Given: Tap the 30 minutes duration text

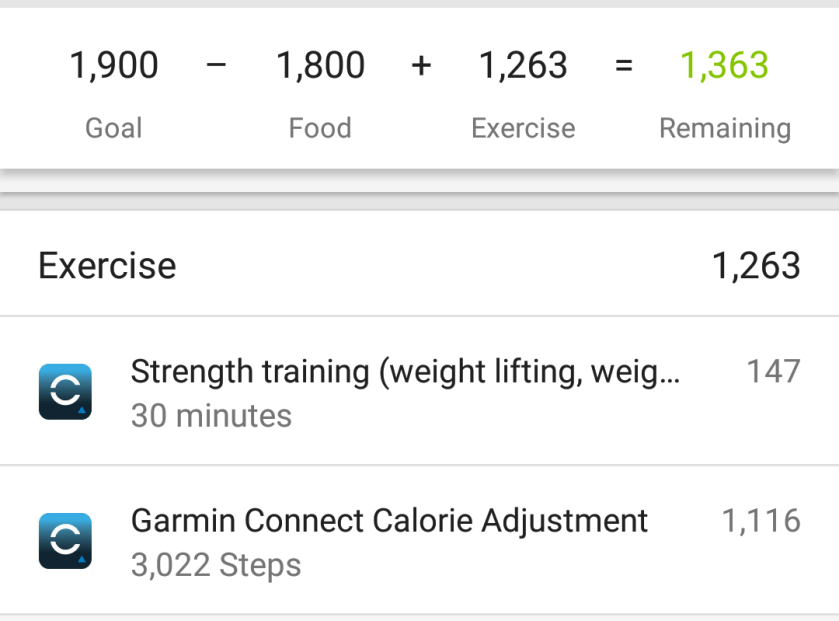Looking at the screenshot, I should tap(211, 416).
